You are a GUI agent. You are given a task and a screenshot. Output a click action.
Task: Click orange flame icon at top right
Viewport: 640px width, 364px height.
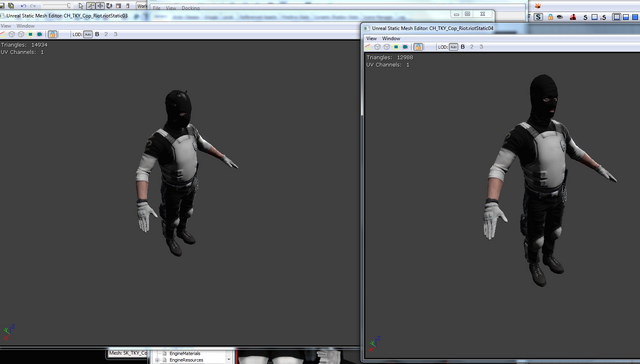click(x=538, y=6)
